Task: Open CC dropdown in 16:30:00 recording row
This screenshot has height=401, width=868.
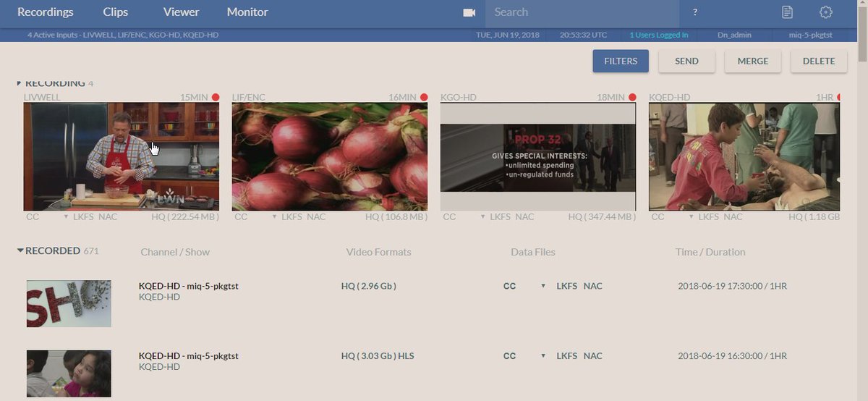Action: tap(543, 356)
